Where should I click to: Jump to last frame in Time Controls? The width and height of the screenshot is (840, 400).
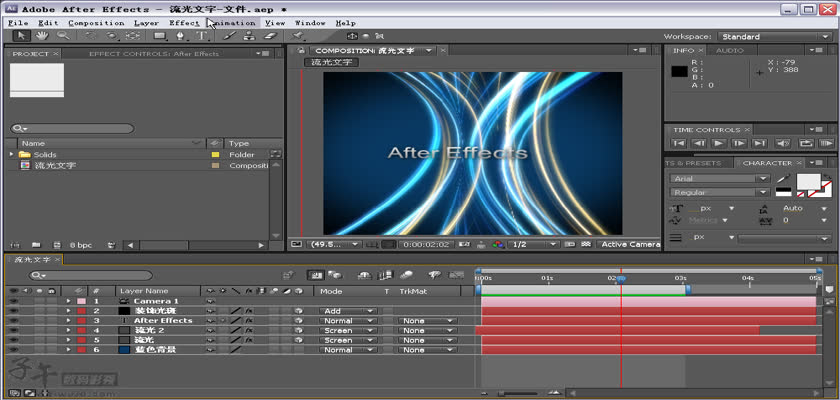[760, 143]
